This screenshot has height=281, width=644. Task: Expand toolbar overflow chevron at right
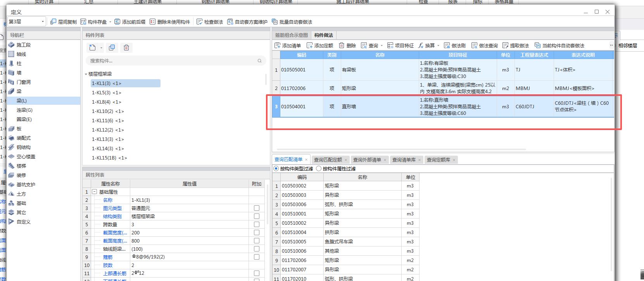[x=611, y=45]
